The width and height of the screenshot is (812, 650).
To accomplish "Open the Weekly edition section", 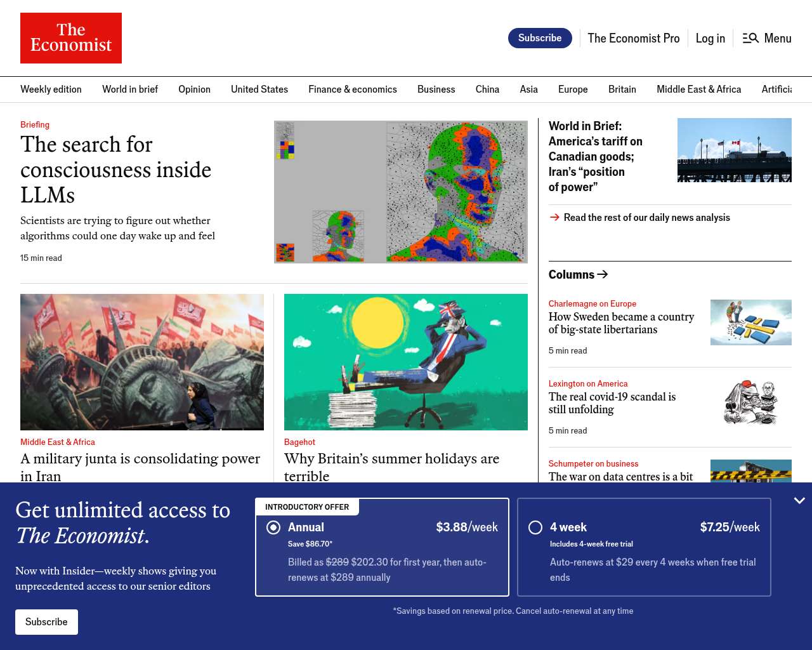I will click(x=51, y=90).
